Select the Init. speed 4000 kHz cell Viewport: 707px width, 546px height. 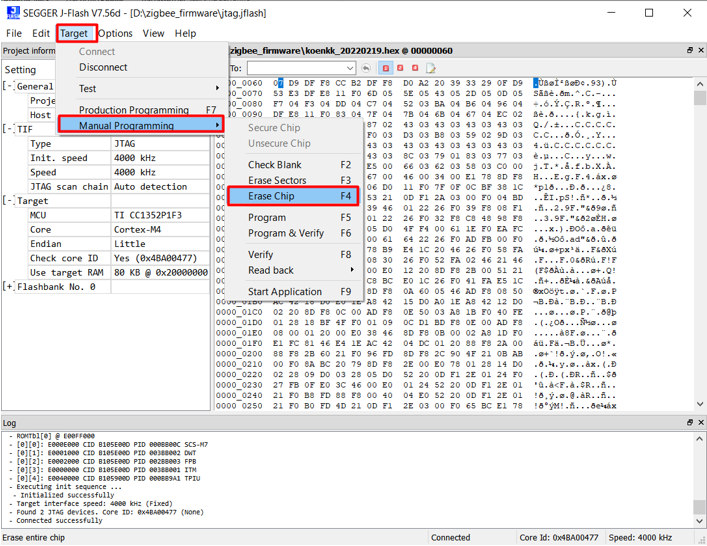(160, 158)
